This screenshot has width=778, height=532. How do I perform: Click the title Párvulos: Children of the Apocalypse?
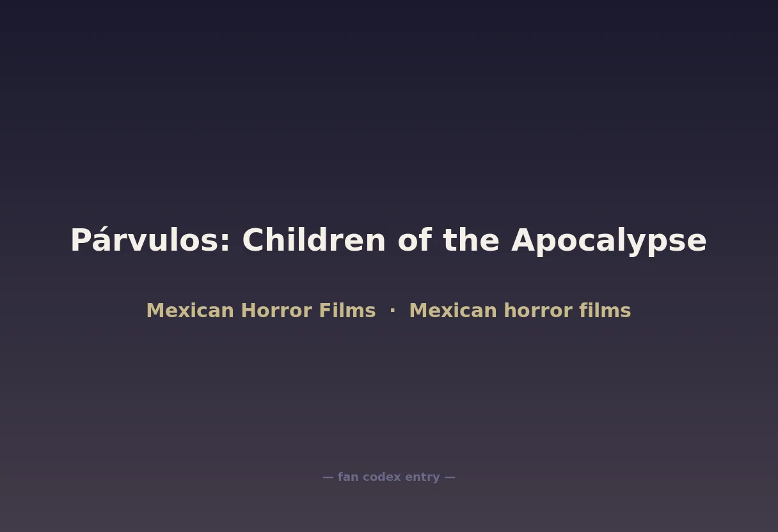(388, 241)
